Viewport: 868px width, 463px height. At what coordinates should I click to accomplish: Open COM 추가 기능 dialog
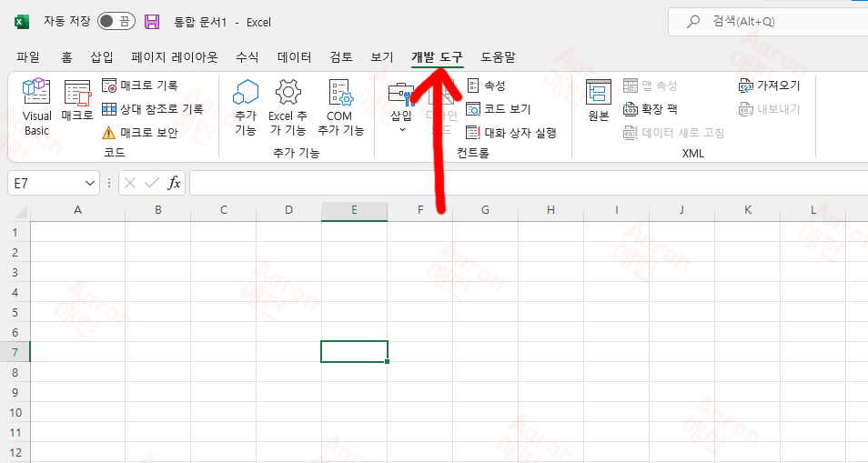click(340, 107)
